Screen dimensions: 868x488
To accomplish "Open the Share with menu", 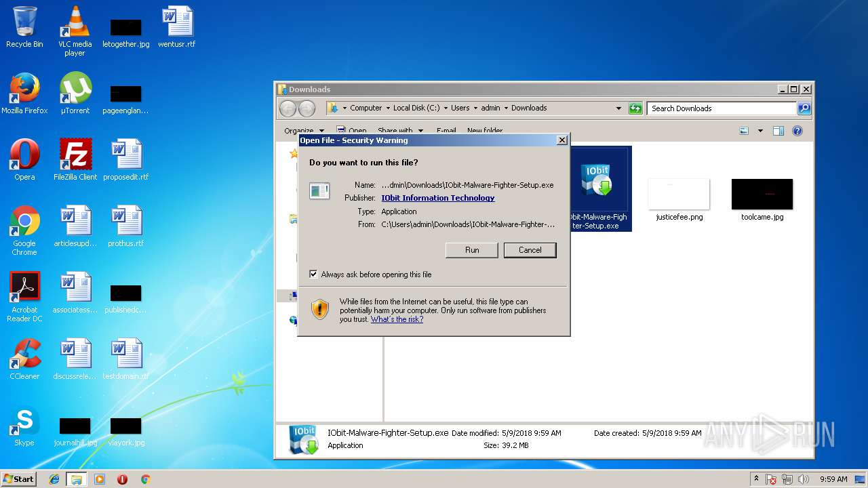I will click(400, 130).
